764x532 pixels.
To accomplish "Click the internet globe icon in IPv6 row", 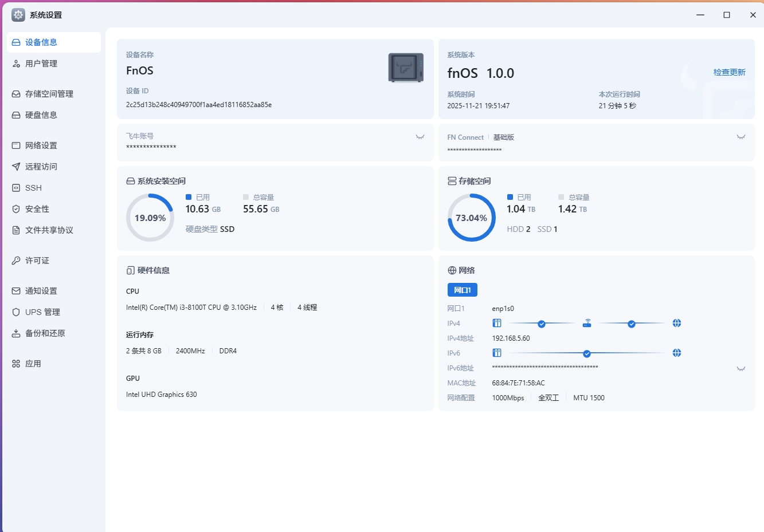I will pos(677,353).
